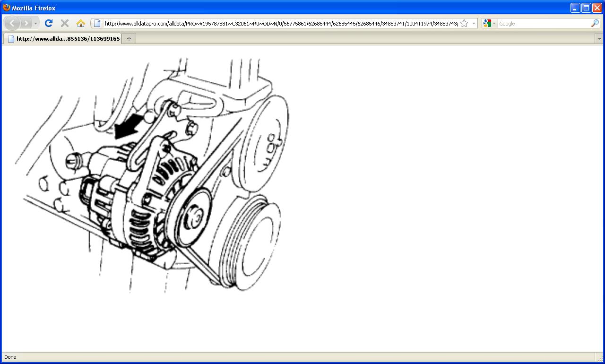This screenshot has height=364, width=605.
Task: Minimize the Firefox window
Action: [x=575, y=8]
